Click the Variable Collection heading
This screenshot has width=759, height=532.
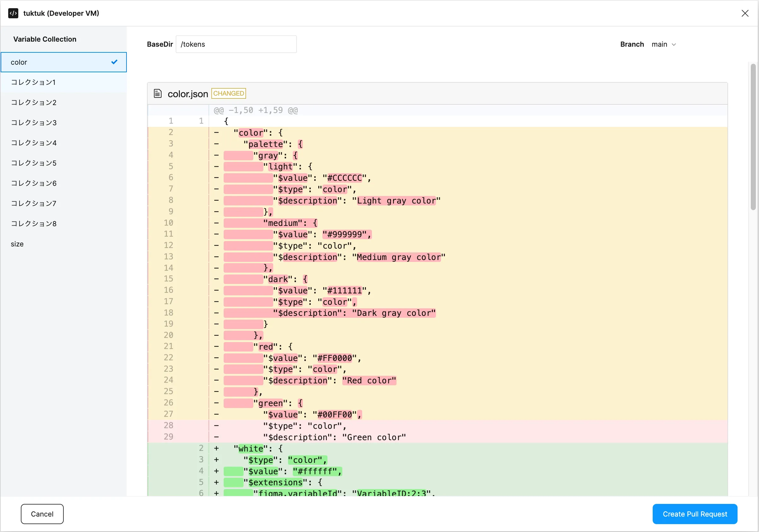44,39
